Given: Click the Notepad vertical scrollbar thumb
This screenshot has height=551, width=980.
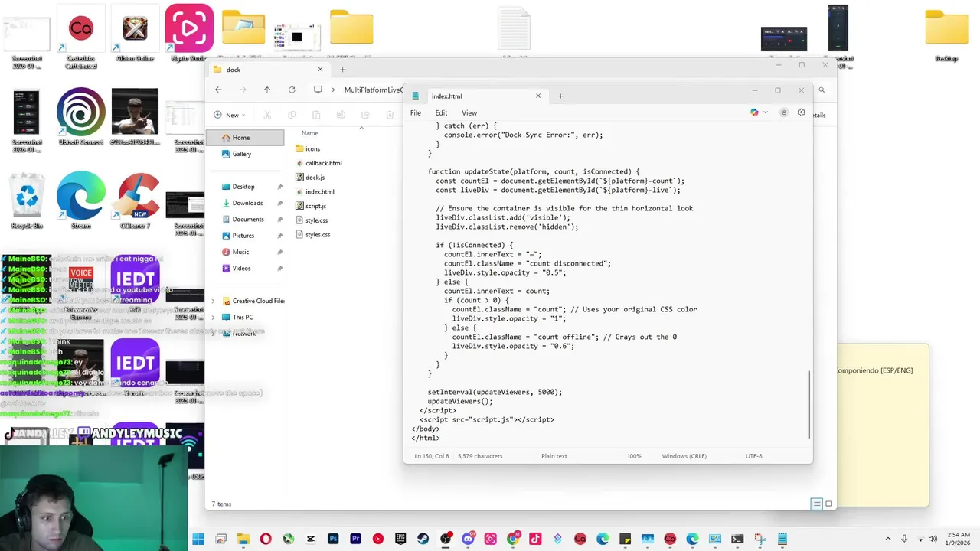Looking at the screenshot, I should point(809,405).
